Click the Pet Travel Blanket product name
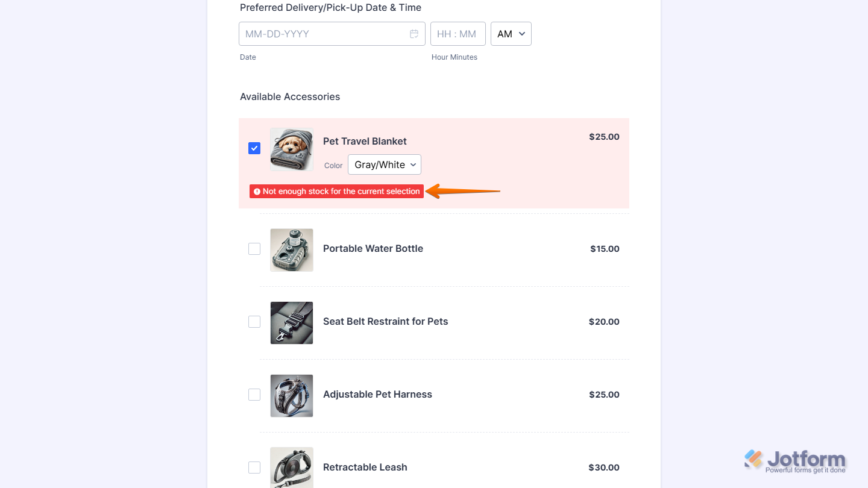 tap(365, 141)
